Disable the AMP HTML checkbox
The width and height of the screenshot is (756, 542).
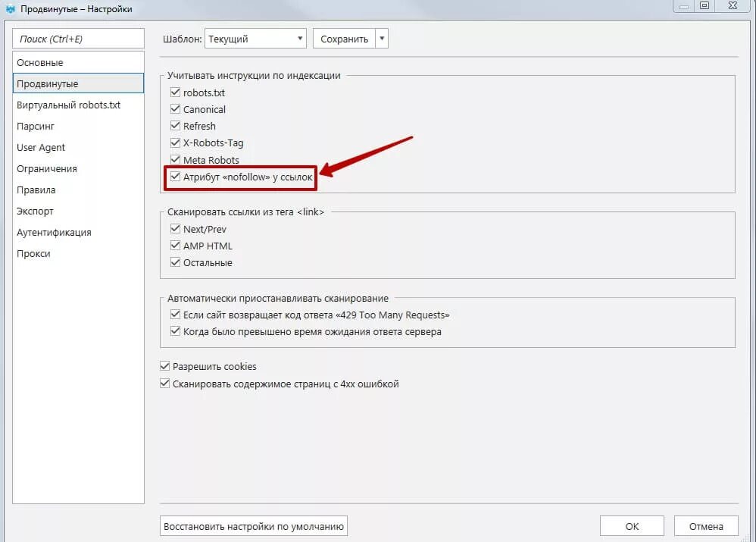pyautogui.click(x=175, y=245)
